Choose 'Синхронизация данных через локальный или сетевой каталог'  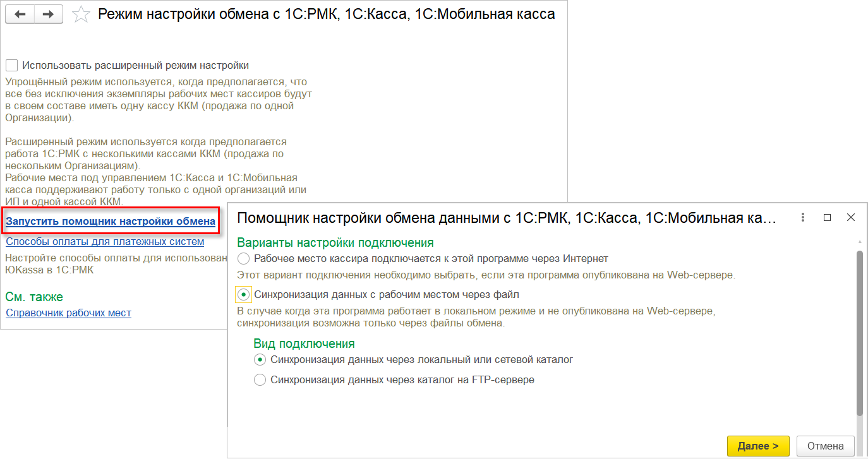(260, 360)
